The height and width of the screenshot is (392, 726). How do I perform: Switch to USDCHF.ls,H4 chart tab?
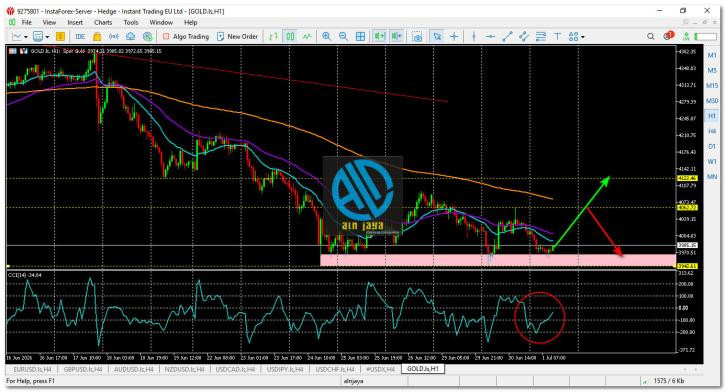334,369
